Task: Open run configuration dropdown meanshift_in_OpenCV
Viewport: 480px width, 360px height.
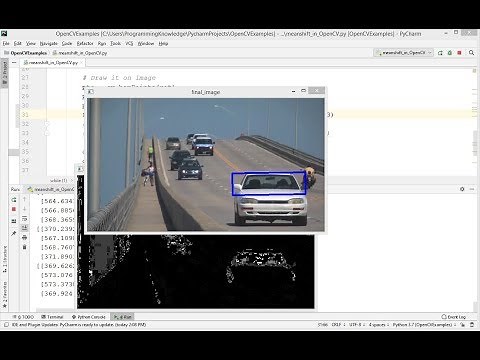Action: pos(403,53)
